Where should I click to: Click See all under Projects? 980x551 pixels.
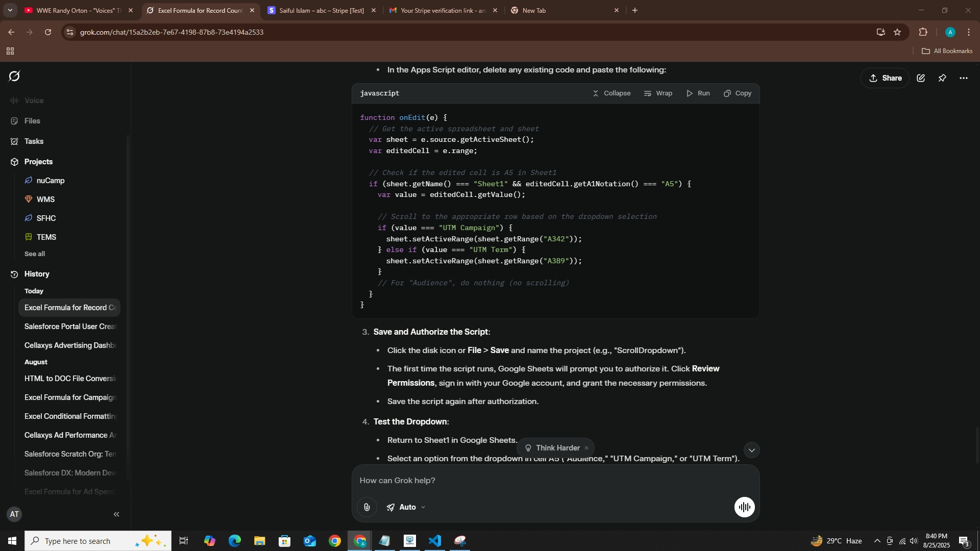point(35,254)
